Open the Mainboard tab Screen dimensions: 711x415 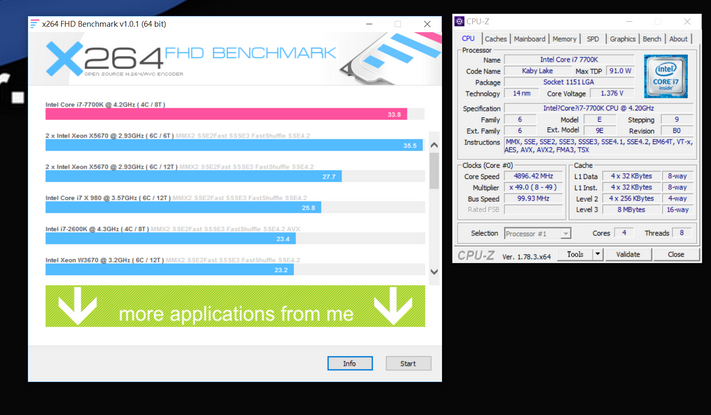click(530, 39)
